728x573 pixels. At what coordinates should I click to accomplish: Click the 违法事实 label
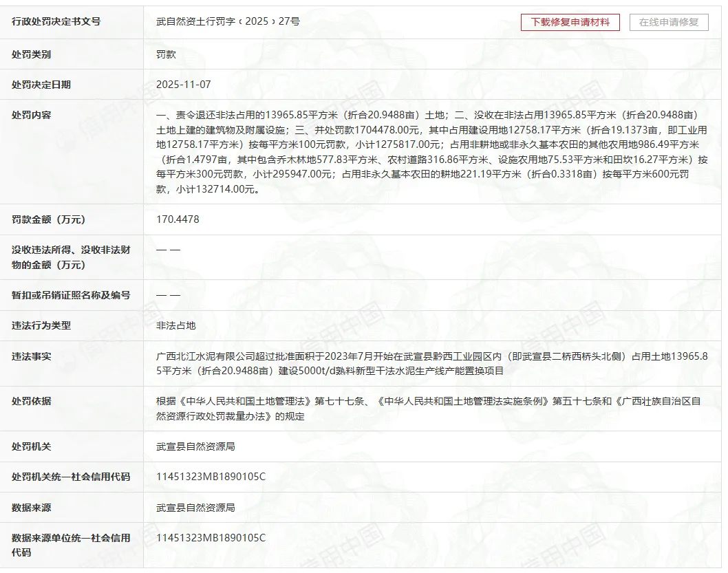[x=31, y=356]
